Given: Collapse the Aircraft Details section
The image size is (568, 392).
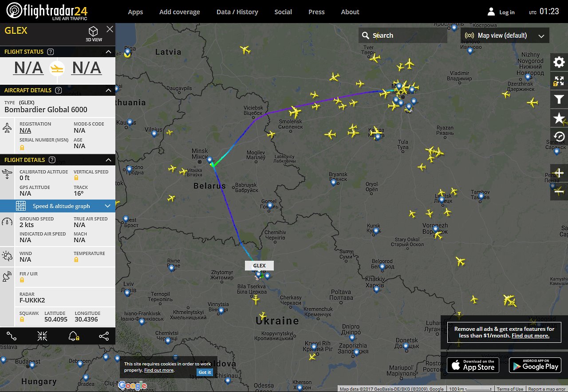Looking at the screenshot, I should click(108, 90).
